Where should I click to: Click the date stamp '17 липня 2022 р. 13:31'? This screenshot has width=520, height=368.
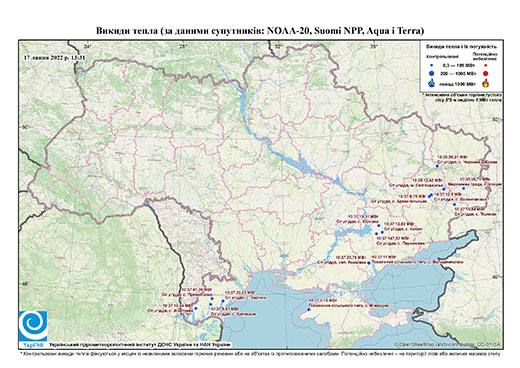pos(54,57)
